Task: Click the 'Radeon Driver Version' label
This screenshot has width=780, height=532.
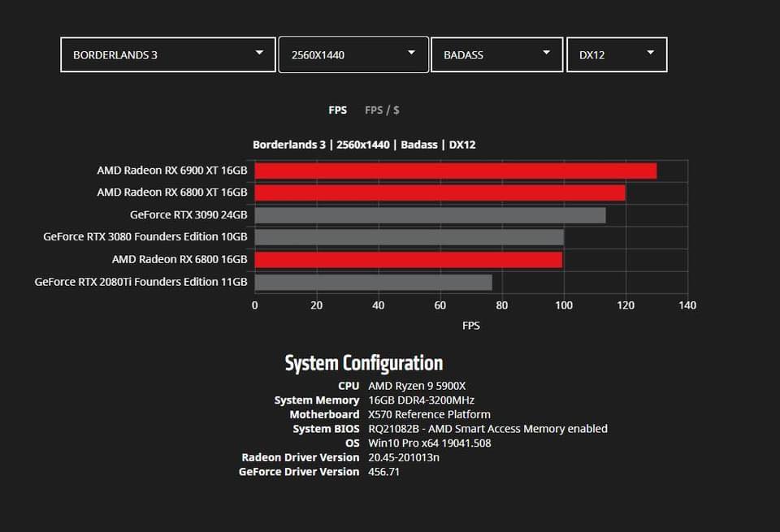Action: point(301,457)
